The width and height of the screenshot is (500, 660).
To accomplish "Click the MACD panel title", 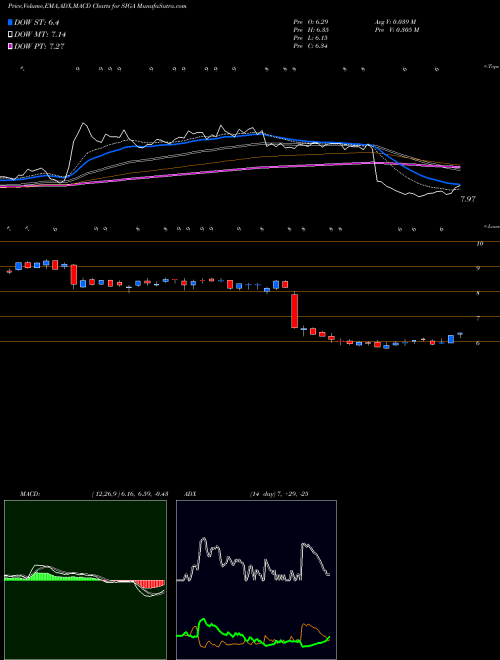I will coord(29,494).
